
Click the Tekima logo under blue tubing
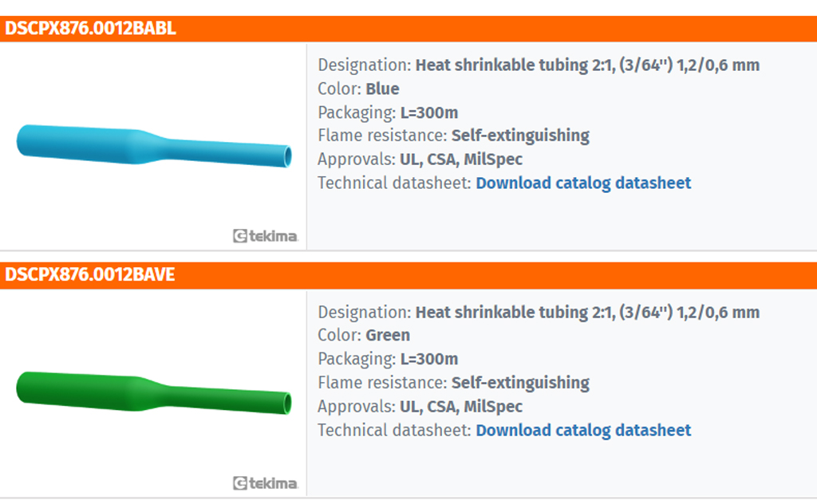pyautogui.click(x=265, y=236)
